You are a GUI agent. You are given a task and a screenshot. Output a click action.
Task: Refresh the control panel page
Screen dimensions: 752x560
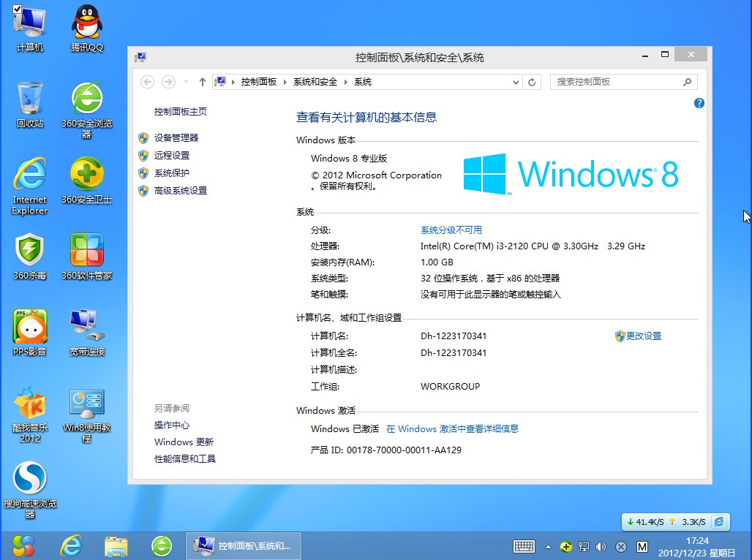[x=532, y=82]
